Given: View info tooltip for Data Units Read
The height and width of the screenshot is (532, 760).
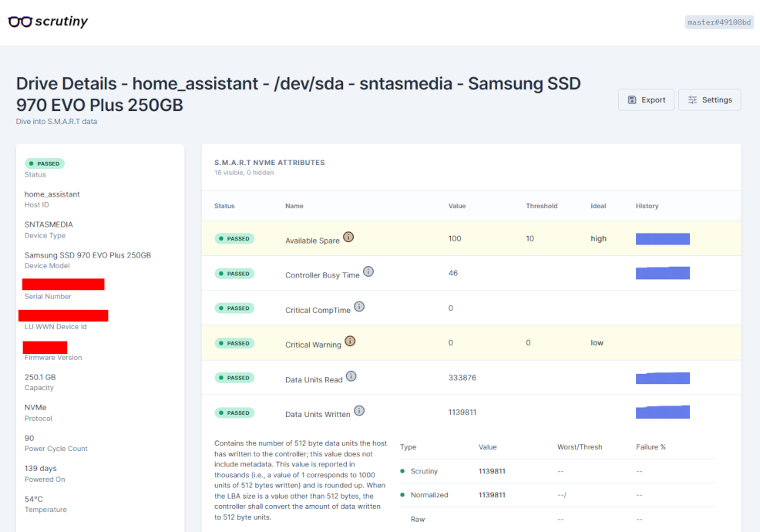Looking at the screenshot, I should pyautogui.click(x=351, y=375).
